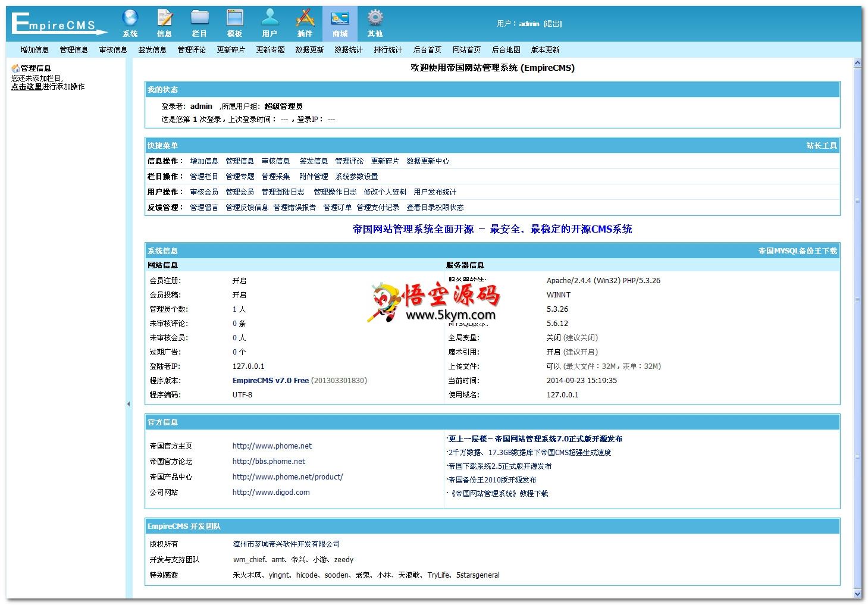Open the http://www.phome.net link
Image resolution: width=868 pixels, height=605 pixels.
272,446
